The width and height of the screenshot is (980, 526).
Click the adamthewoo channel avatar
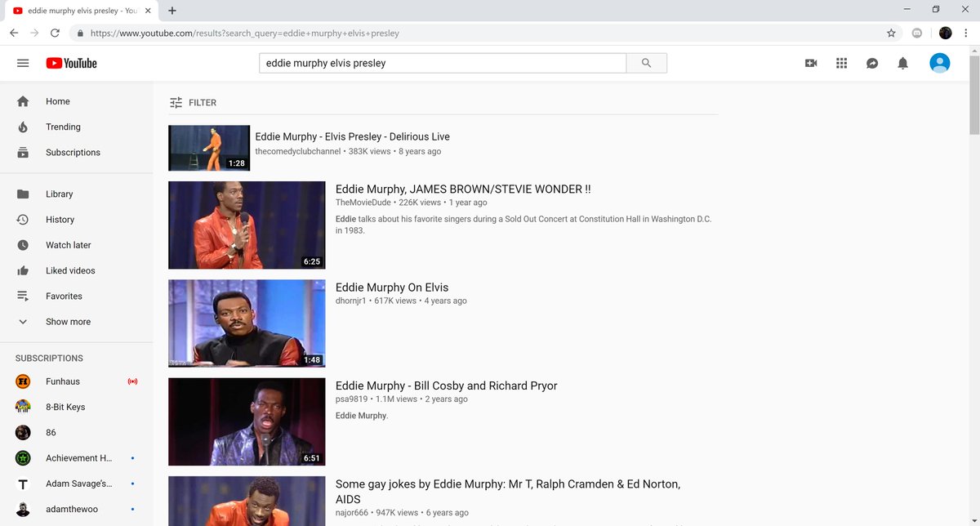click(x=23, y=509)
